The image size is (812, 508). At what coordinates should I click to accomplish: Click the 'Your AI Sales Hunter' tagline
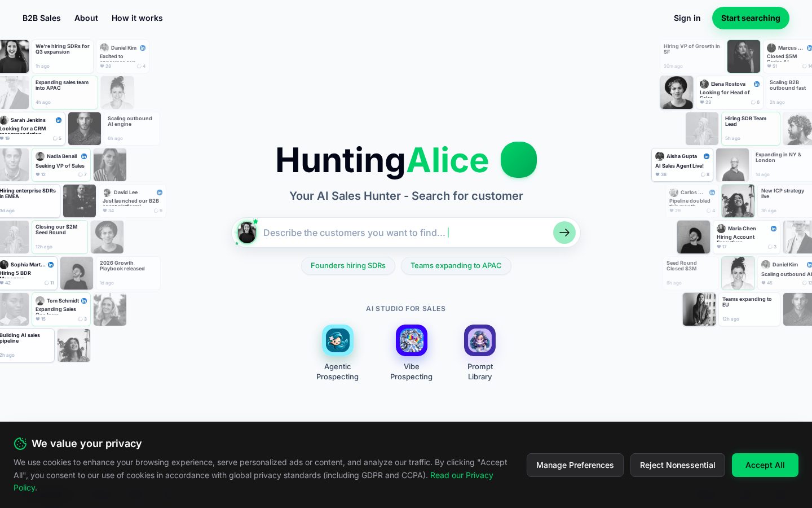point(406,196)
